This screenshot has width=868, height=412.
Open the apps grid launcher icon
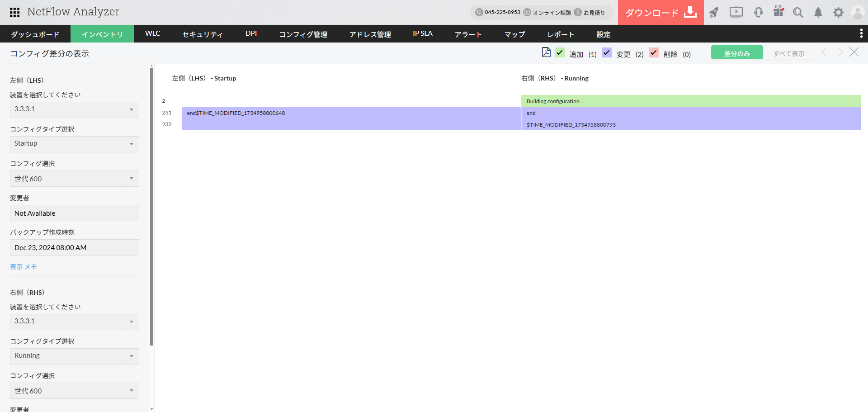pyautogui.click(x=14, y=12)
